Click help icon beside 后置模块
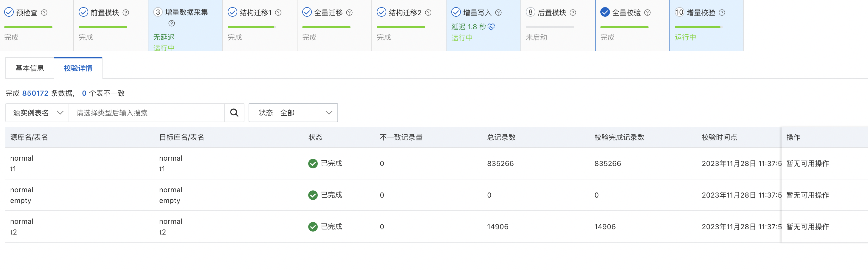 pos(573,13)
